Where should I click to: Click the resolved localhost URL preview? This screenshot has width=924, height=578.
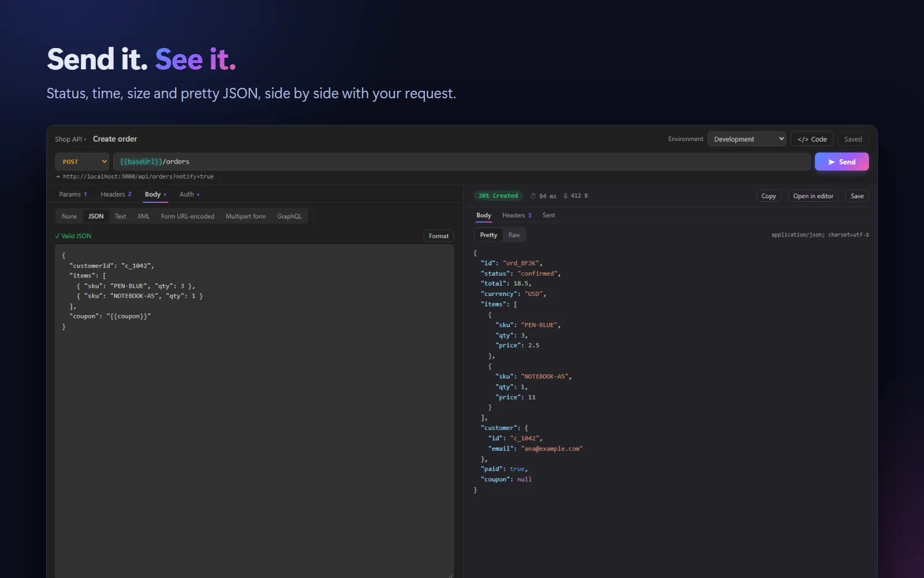click(x=138, y=176)
